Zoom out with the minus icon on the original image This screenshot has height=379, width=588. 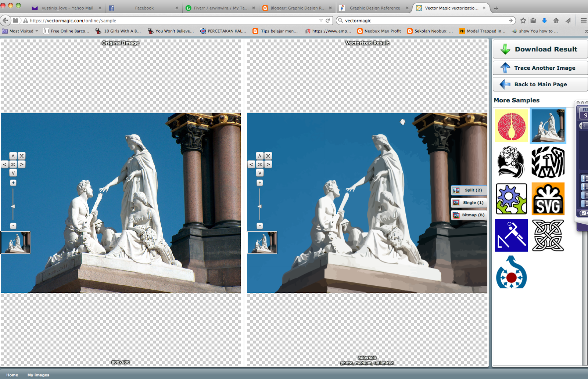coord(13,225)
